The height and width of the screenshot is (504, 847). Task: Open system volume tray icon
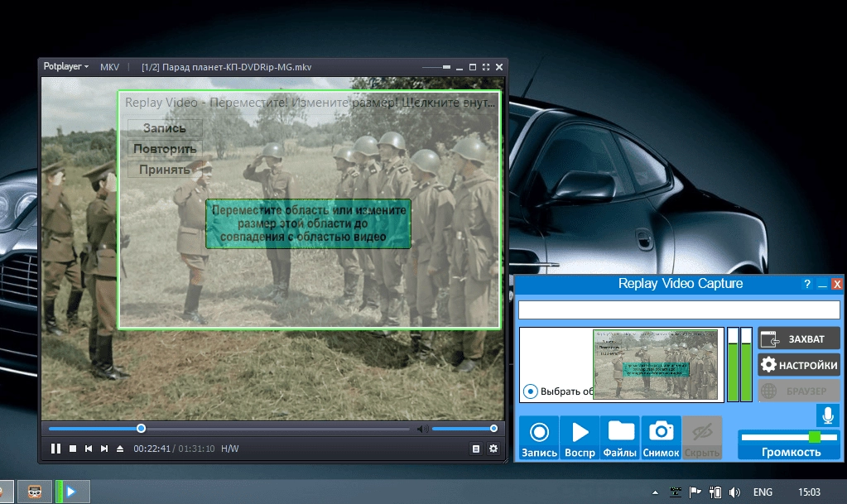coord(734,492)
